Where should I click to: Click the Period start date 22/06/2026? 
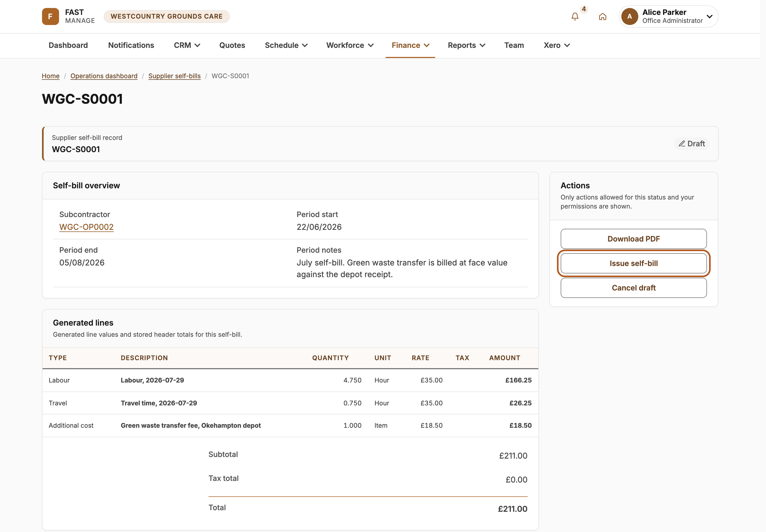coord(319,227)
